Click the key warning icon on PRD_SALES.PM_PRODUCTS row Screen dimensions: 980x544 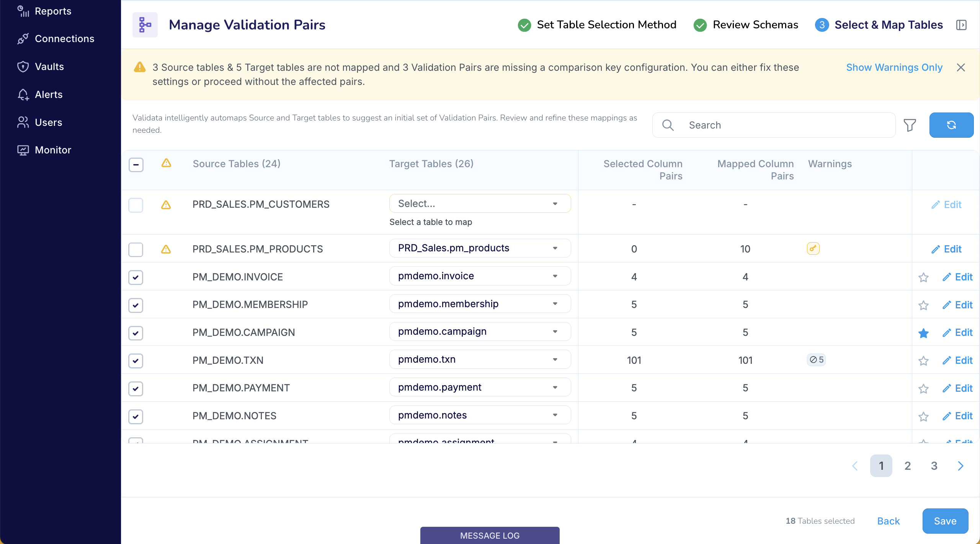point(813,248)
